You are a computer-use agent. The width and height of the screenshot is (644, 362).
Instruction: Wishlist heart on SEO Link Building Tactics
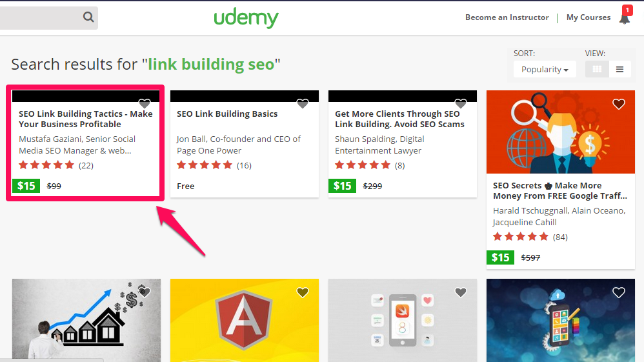click(145, 103)
